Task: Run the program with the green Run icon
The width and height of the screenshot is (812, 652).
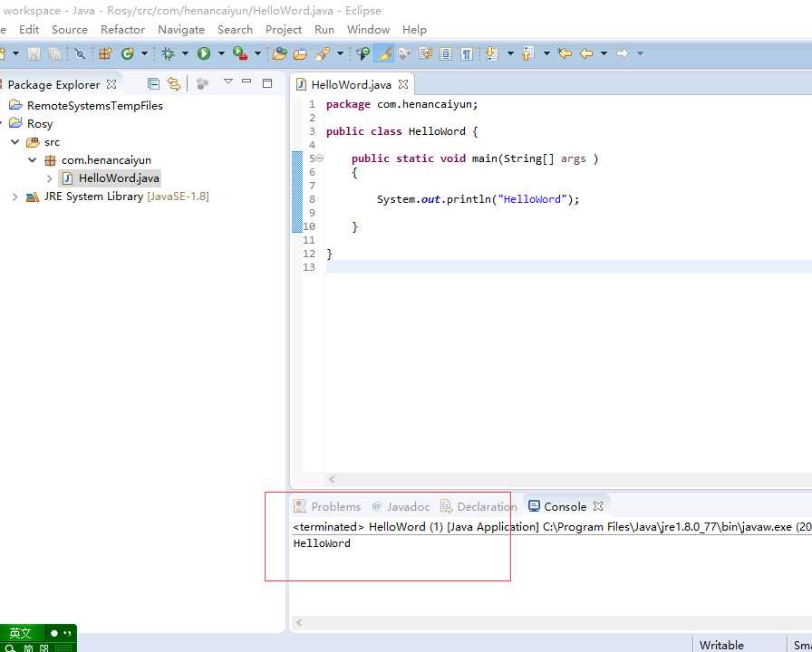Action: [204, 53]
